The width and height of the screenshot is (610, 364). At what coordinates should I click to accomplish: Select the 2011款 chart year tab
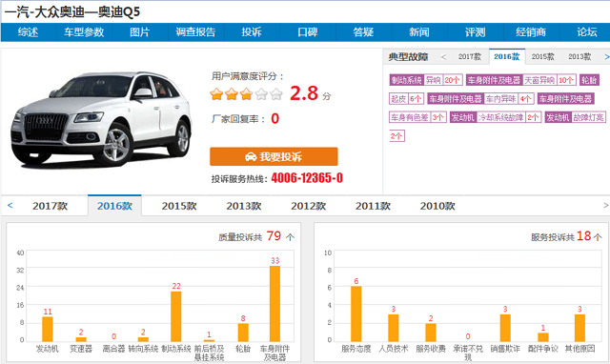[373, 206]
